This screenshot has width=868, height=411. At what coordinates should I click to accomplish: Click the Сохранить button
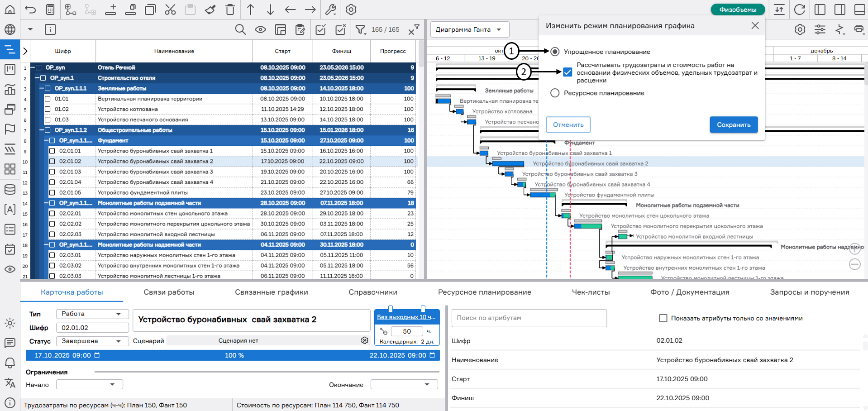tap(733, 125)
